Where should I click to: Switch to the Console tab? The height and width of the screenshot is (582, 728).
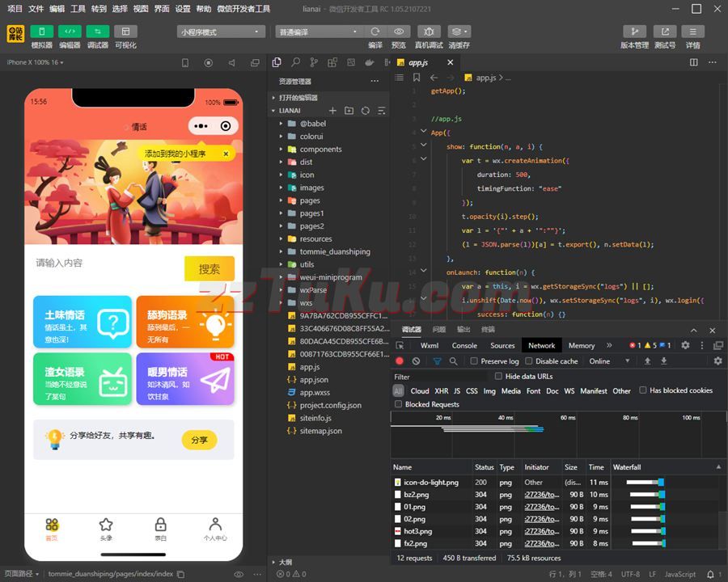coord(464,345)
